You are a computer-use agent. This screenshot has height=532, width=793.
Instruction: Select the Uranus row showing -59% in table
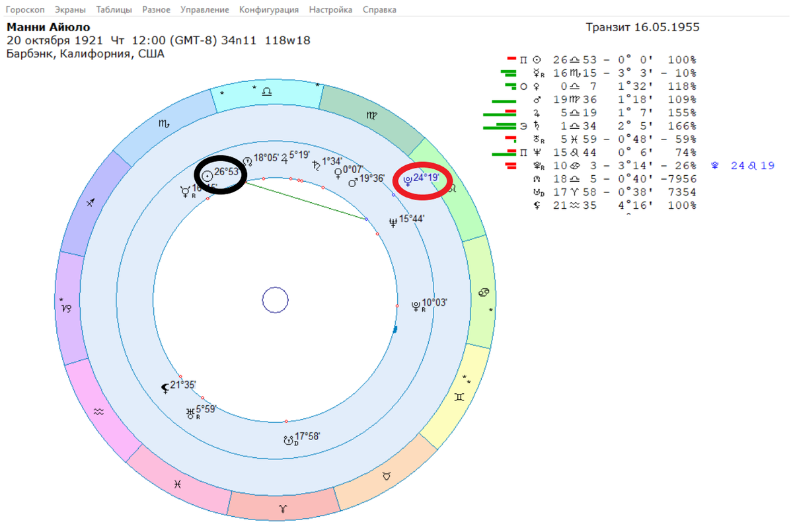click(x=600, y=139)
